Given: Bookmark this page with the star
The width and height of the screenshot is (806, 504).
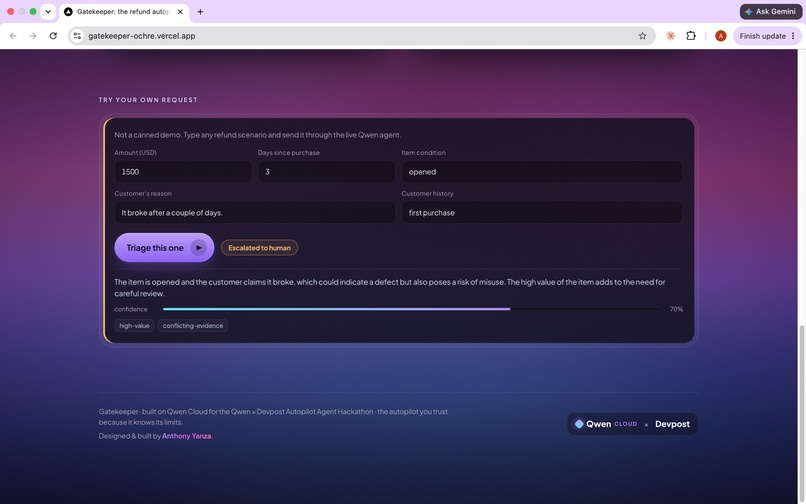Looking at the screenshot, I should (642, 36).
